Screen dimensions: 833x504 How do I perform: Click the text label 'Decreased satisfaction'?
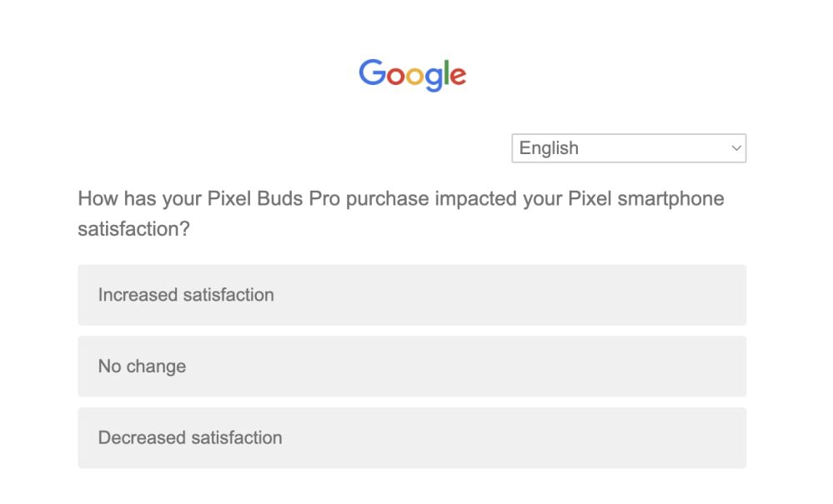(x=190, y=438)
